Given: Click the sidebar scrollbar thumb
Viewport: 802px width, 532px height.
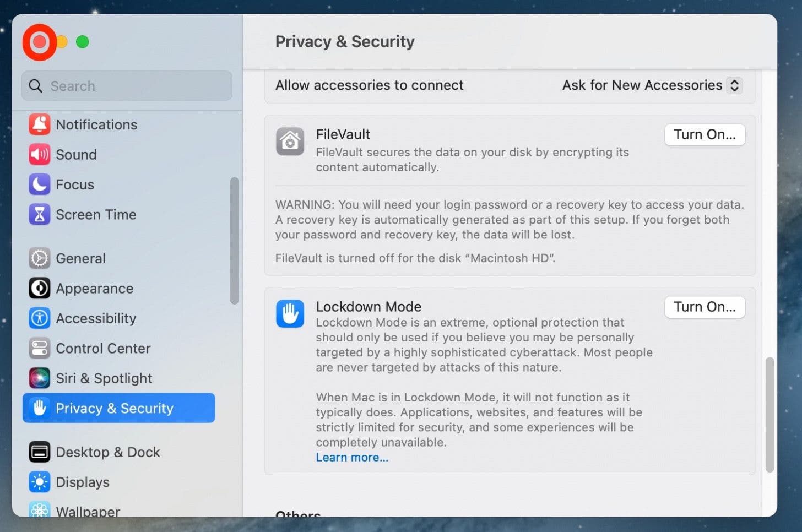Looking at the screenshot, I should pos(235,241).
